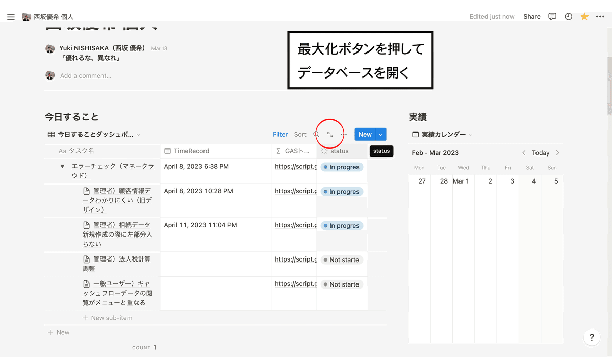Image resolution: width=612 pixels, height=364 pixels.
Task: Open the page comments icon in top bar
Action: point(552,17)
